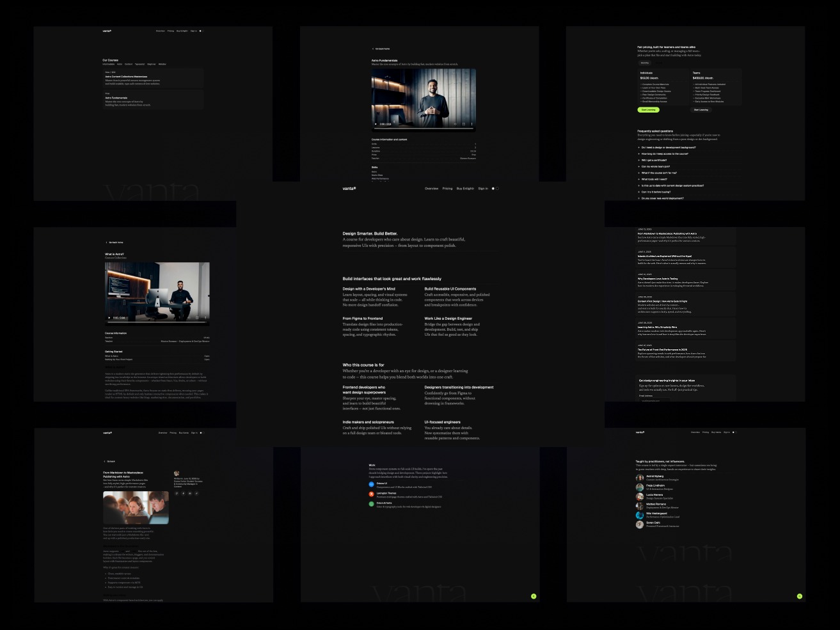Open fullscreen on Astro Fundamentals video
This screenshot has width=840, height=630.
(x=464, y=124)
